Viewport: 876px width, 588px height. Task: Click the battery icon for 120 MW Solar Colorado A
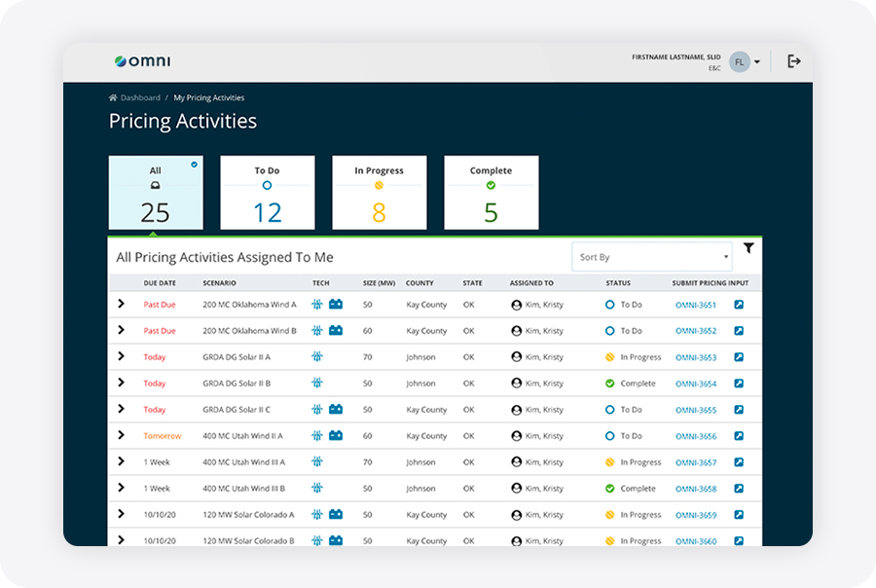tap(336, 514)
